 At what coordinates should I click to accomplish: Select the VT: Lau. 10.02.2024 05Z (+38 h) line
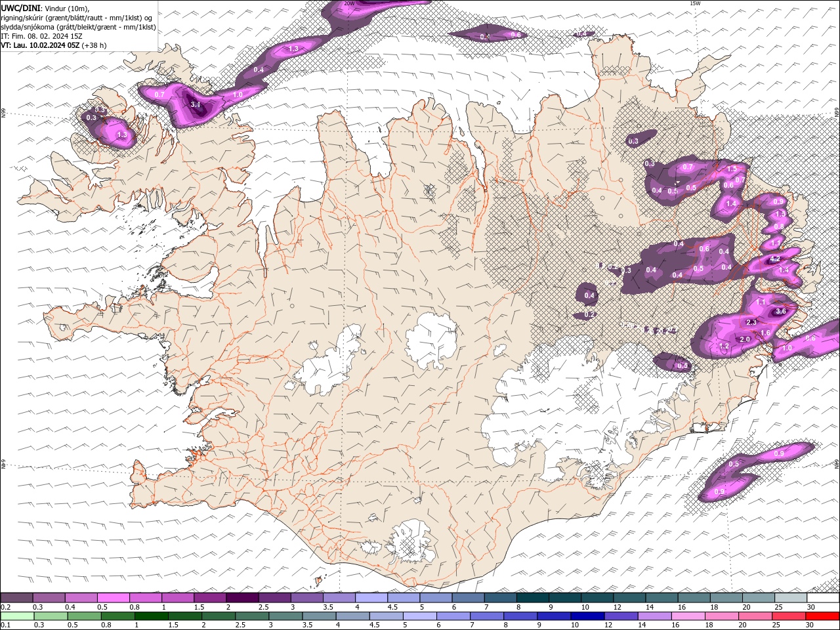54,45
